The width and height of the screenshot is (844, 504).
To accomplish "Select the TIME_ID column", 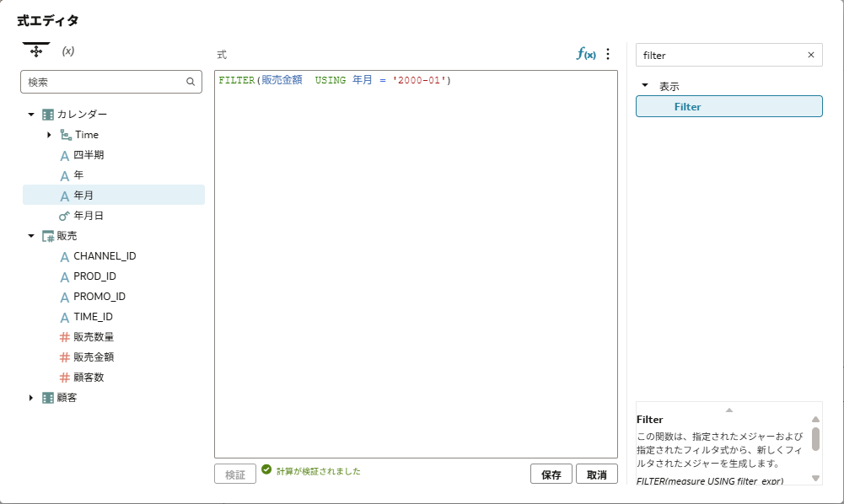I will coord(93,317).
